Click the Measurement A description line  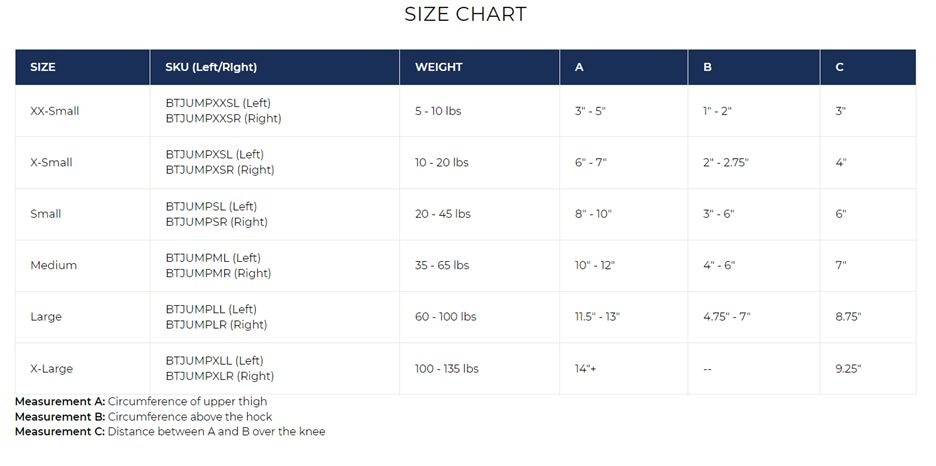pyautogui.click(x=141, y=402)
